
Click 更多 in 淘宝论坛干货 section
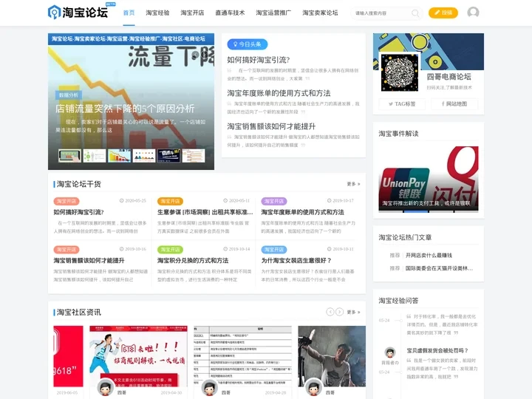pos(353,184)
